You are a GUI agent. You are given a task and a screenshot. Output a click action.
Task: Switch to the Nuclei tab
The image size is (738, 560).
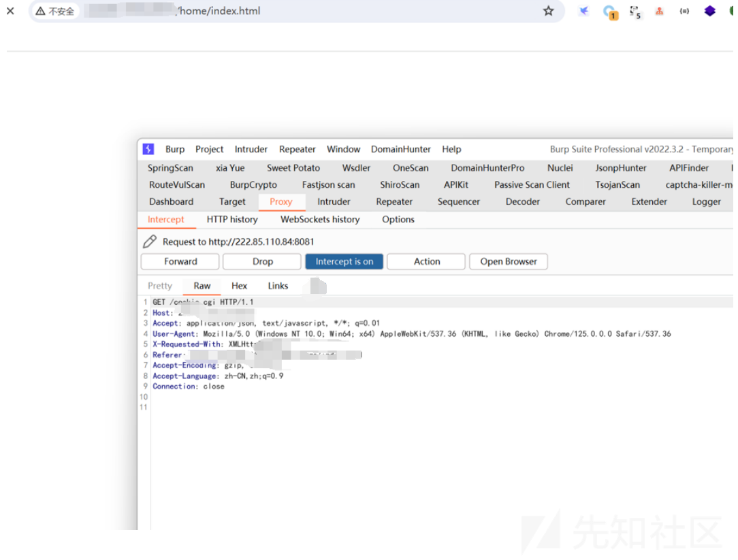click(560, 168)
